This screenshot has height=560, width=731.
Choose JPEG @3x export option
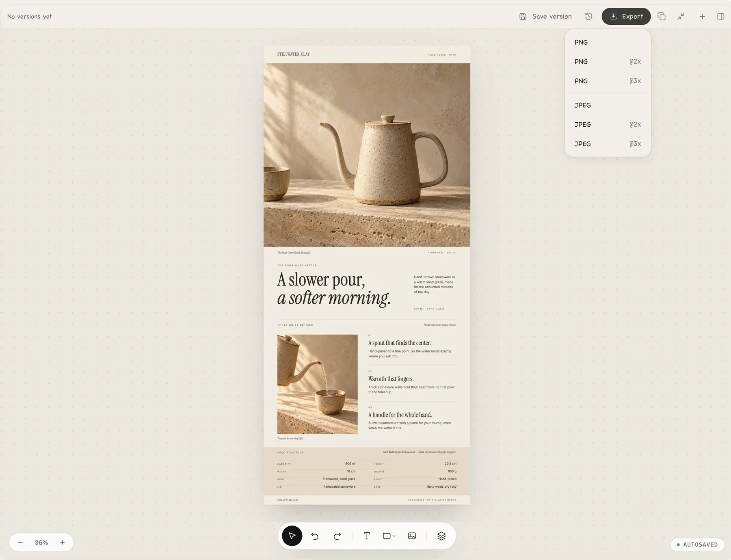[x=608, y=144]
